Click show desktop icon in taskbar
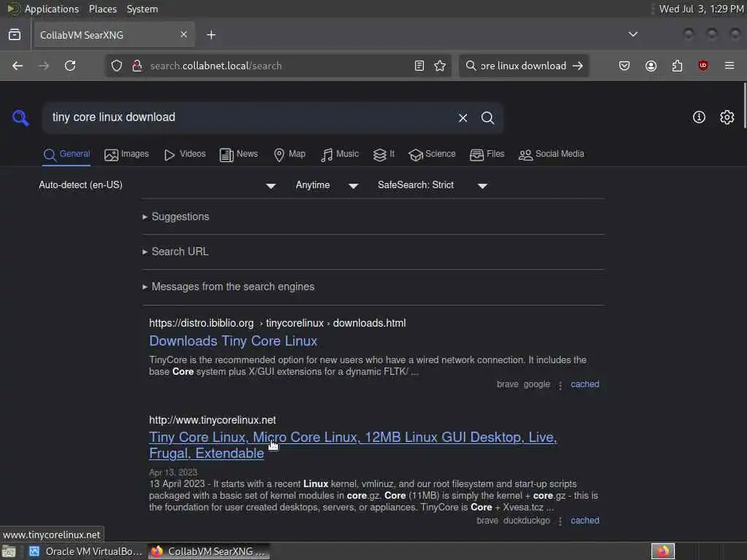 [x=9, y=551]
